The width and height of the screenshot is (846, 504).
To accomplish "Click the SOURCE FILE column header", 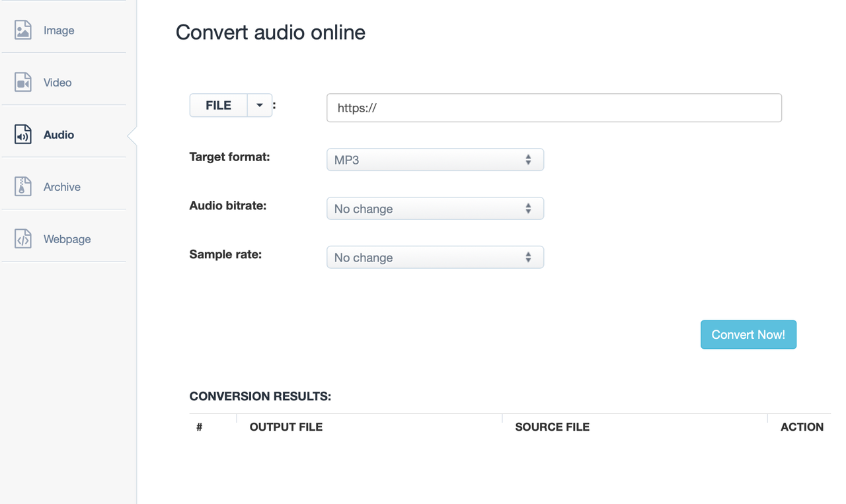I will 552,427.
